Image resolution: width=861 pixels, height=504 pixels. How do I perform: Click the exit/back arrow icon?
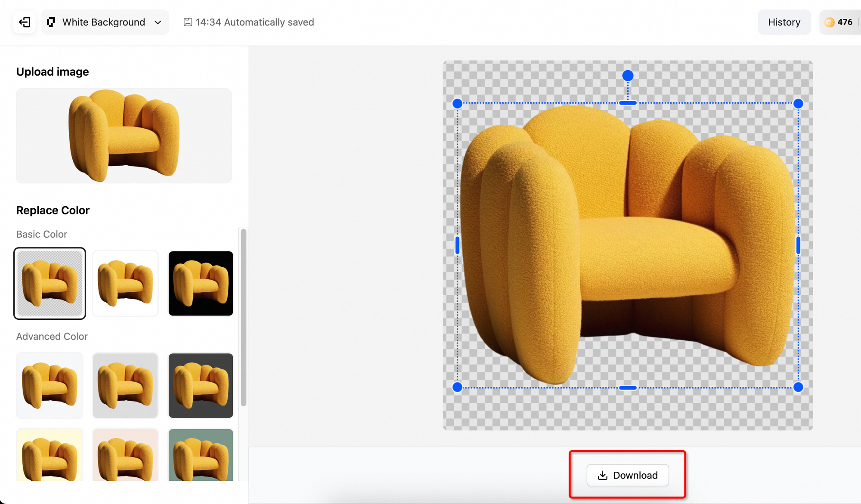tap(25, 22)
